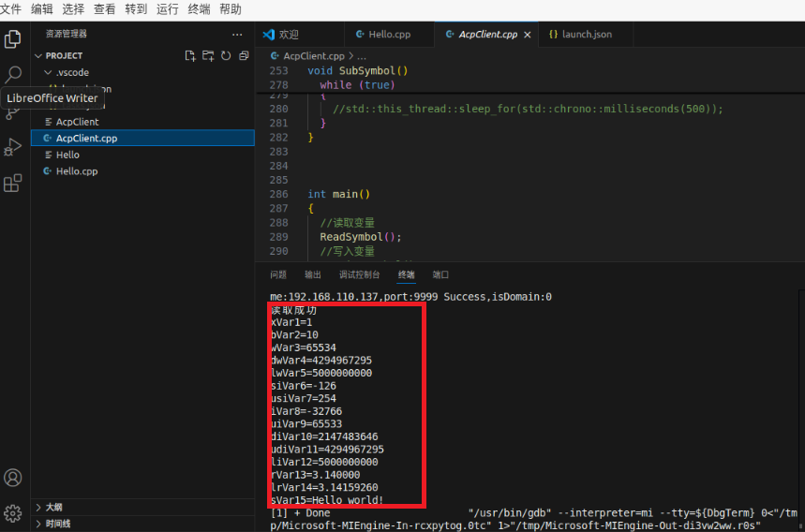Collapse all folders in explorer
805x532 pixels.
(244, 55)
